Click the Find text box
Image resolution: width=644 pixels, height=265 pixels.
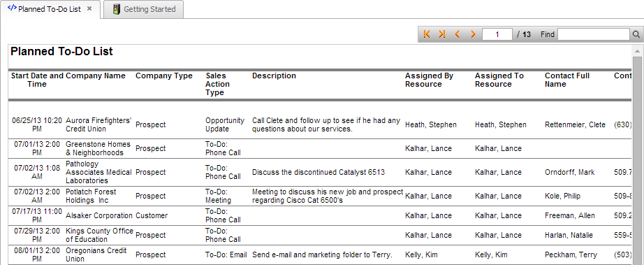594,34
